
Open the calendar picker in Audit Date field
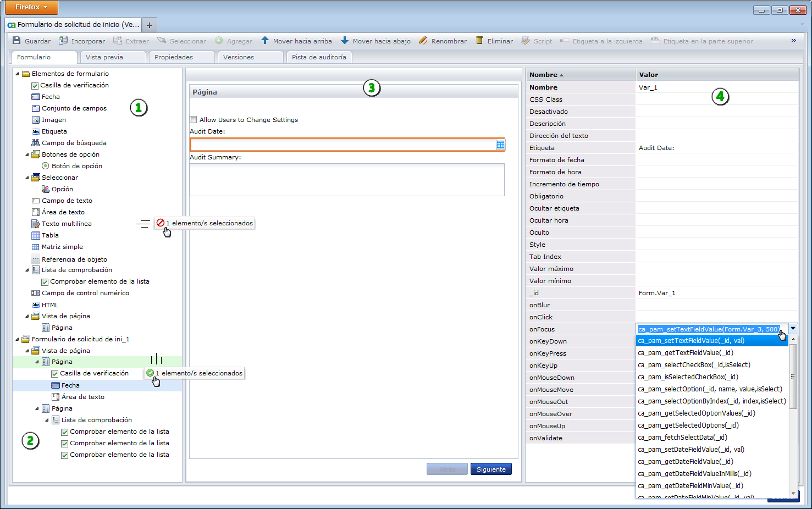pos(500,145)
